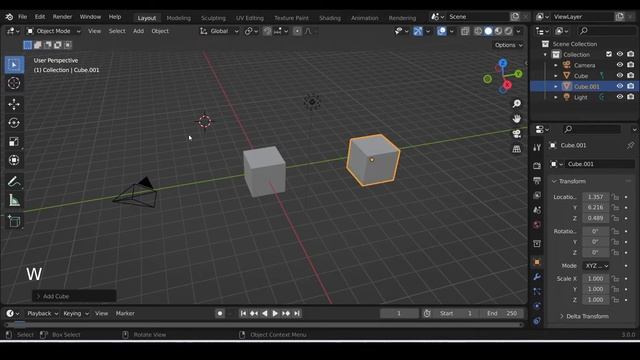Open the Playback dropdown
Image resolution: width=640 pixels, height=360 pixels.
[x=42, y=313]
